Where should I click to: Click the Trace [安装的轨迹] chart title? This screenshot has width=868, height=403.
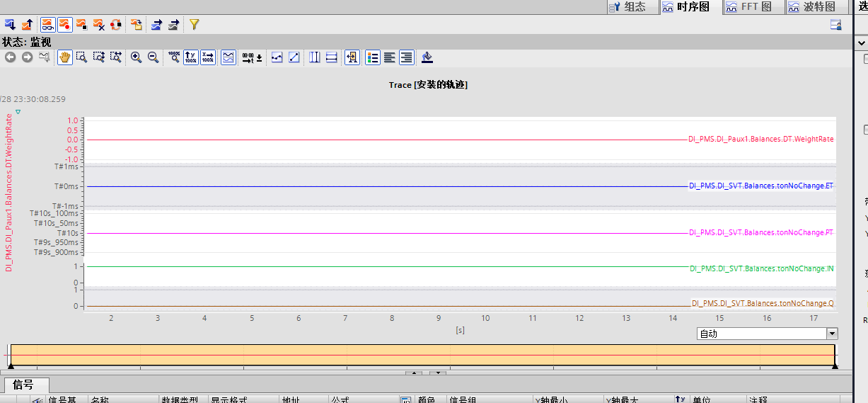(x=428, y=84)
